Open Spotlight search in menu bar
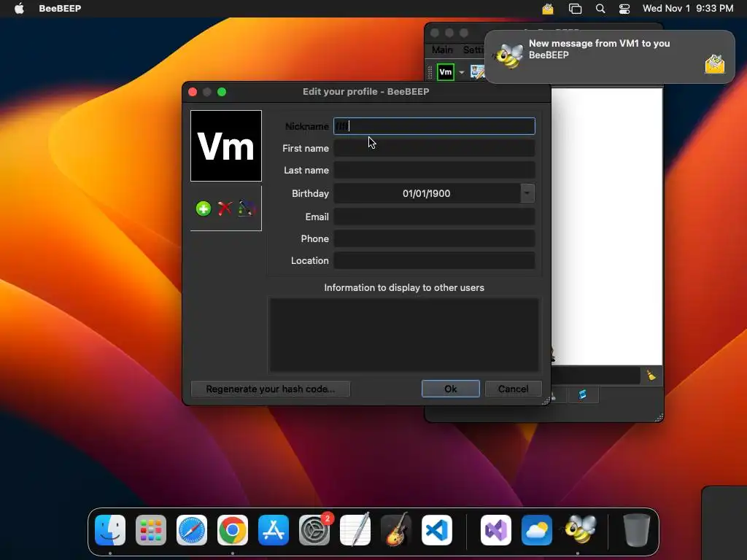Viewport: 747px width, 560px height. click(x=600, y=9)
